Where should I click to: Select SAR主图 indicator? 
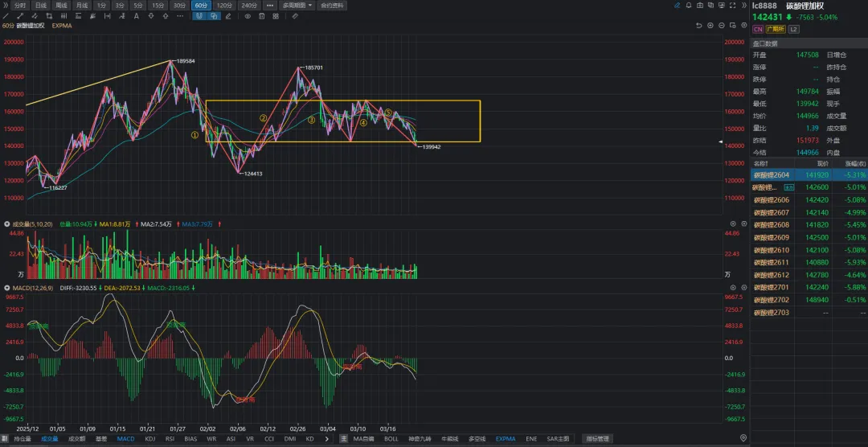point(558,439)
